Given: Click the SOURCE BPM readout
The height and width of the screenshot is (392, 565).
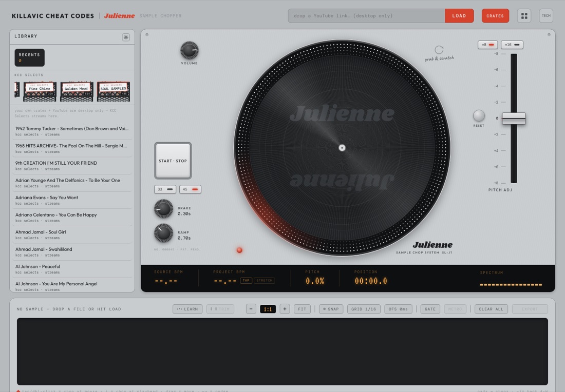Looking at the screenshot, I should [166, 281].
